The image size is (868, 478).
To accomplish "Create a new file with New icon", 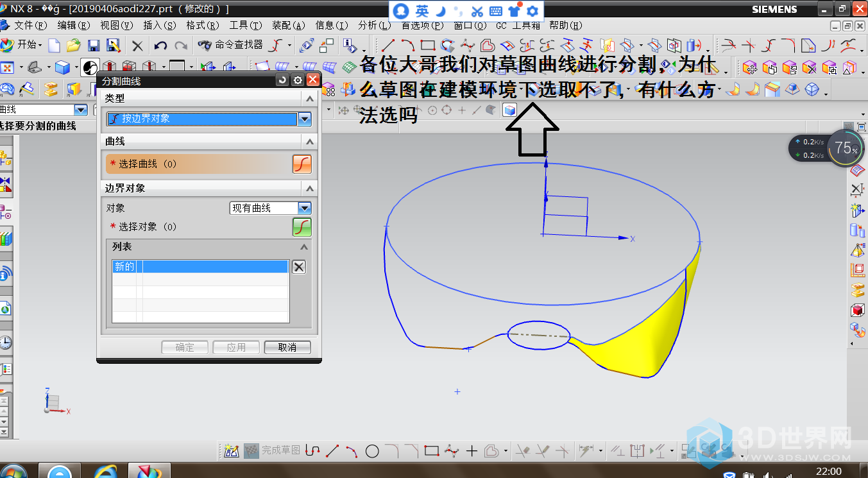I will tap(55, 46).
